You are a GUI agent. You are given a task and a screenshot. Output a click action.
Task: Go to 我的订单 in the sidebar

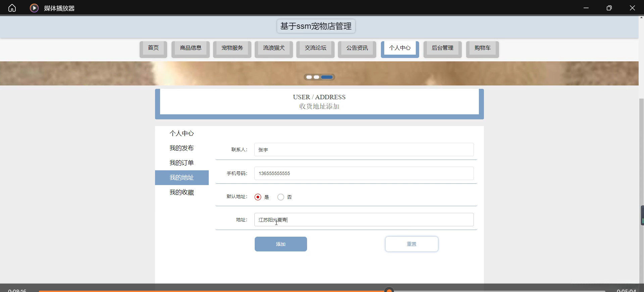tap(182, 163)
